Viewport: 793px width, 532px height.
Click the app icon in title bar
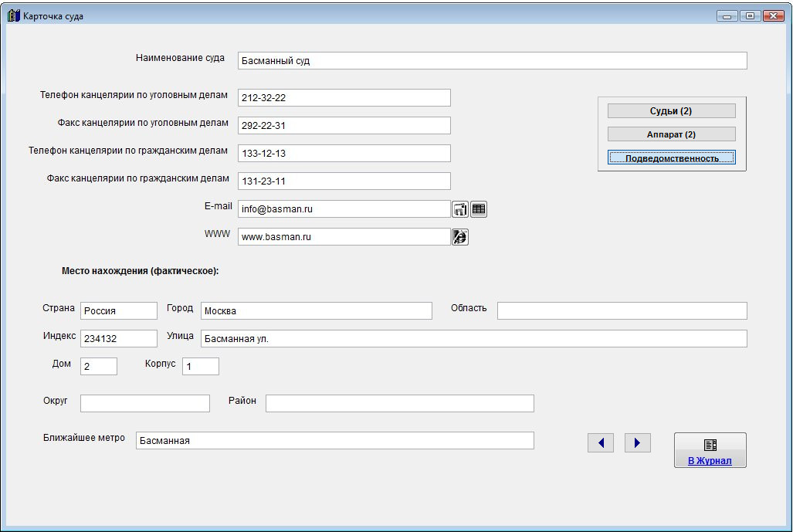click(14, 15)
